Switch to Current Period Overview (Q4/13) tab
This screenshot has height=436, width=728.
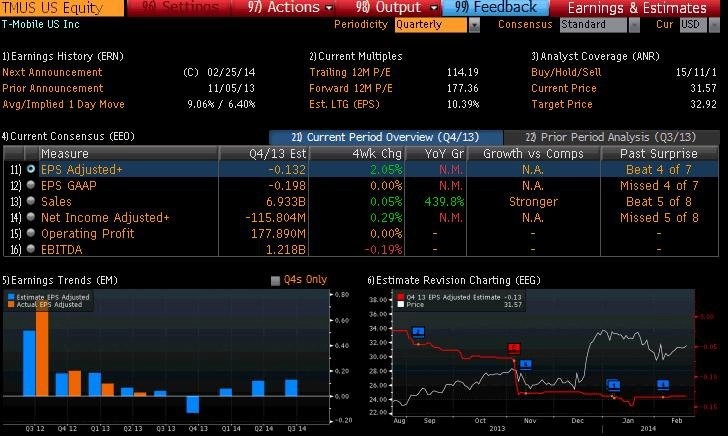385,137
